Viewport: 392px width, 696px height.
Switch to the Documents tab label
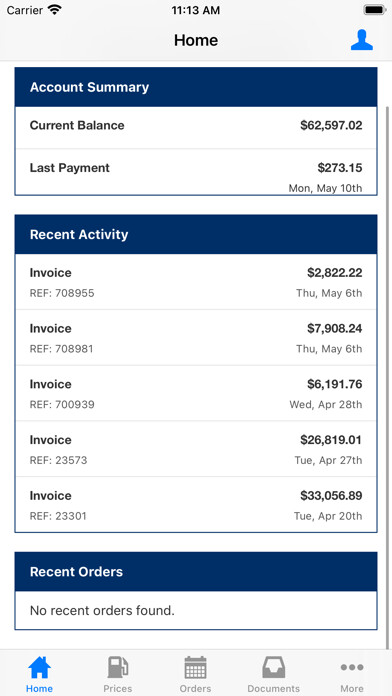pyautogui.click(x=273, y=688)
